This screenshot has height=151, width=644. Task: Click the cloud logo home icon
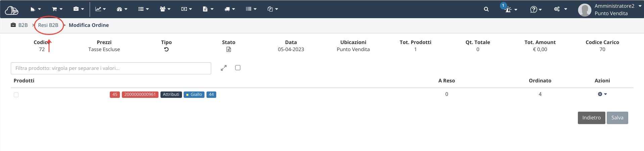click(12, 10)
